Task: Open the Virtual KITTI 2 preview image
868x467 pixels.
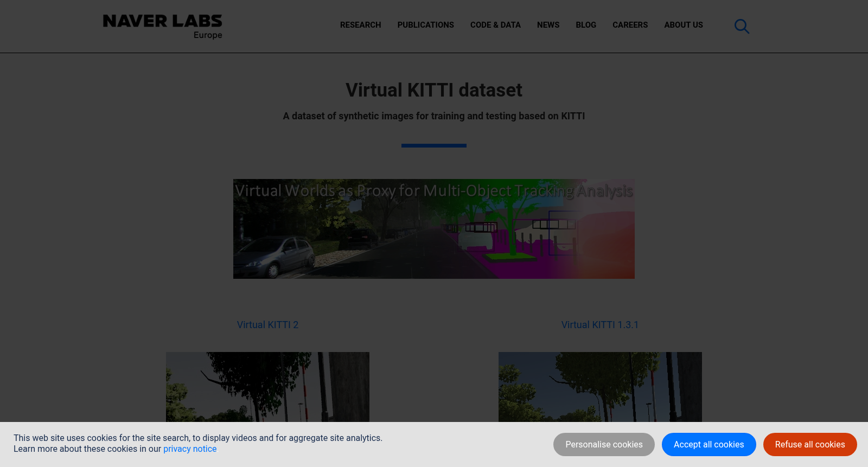Action: tap(267, 387)
